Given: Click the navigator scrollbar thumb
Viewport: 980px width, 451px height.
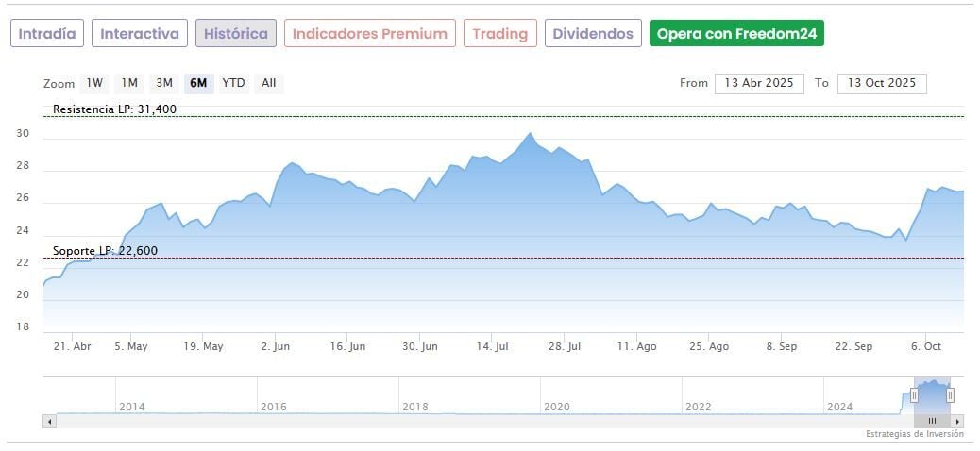Looking at the screenshot, I should click(931, 421).
